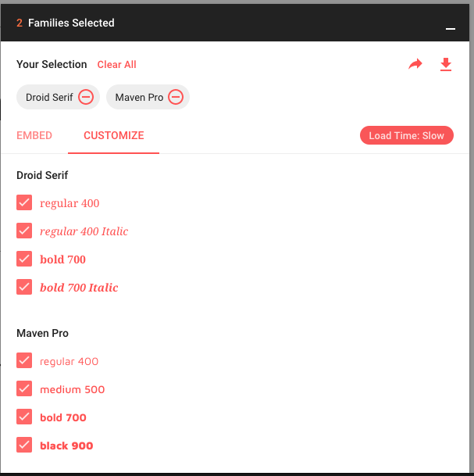Select the CUSTOMIZE tab
This screenshot has width=474, height=476.
point(114,135)
